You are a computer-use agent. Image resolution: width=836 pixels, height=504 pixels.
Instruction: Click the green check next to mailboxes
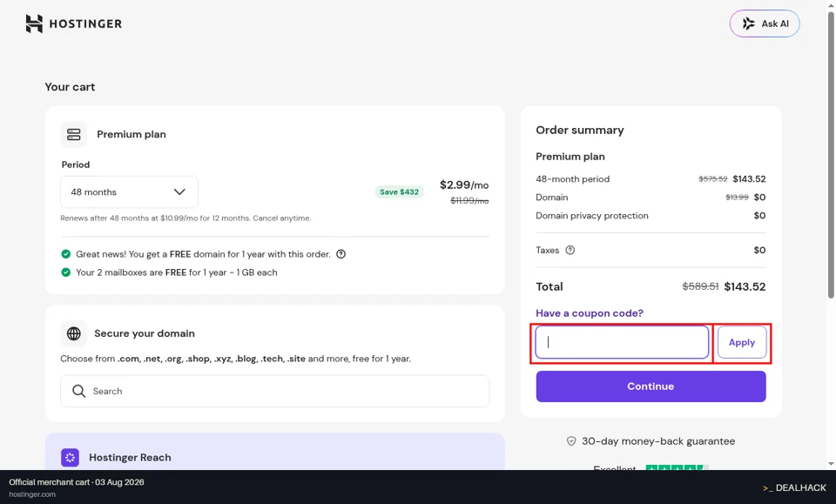click(x=65, y=272)
